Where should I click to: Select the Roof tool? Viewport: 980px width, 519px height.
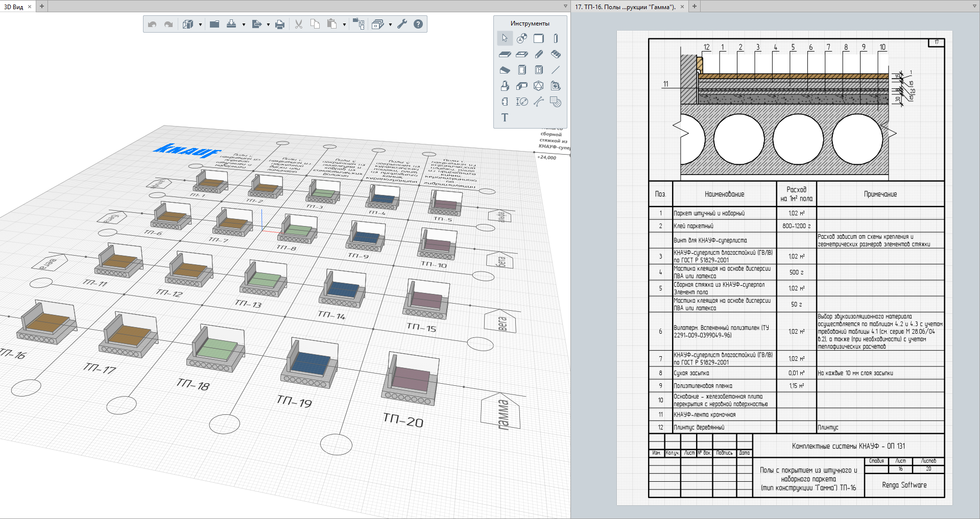(505, 70)
